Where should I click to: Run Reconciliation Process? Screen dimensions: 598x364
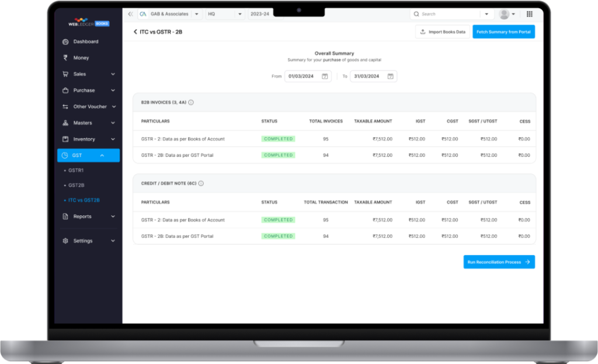[x=499, y=262]
